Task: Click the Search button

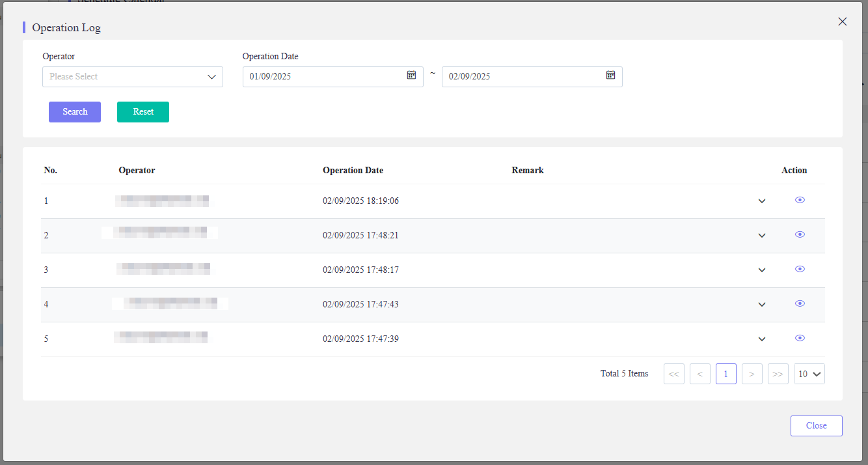Action: (75, 112)
